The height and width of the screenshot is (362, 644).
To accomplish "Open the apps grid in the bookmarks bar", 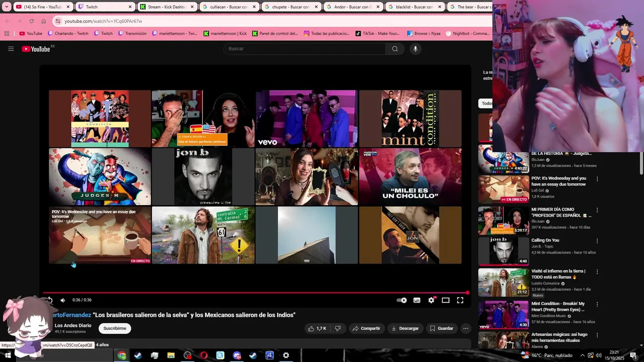I will [7, 34].
